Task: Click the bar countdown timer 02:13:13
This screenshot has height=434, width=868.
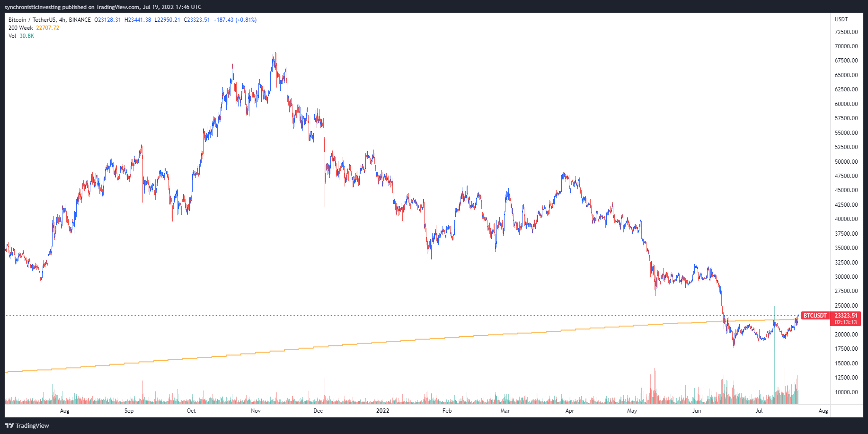Action: point(846,322)
